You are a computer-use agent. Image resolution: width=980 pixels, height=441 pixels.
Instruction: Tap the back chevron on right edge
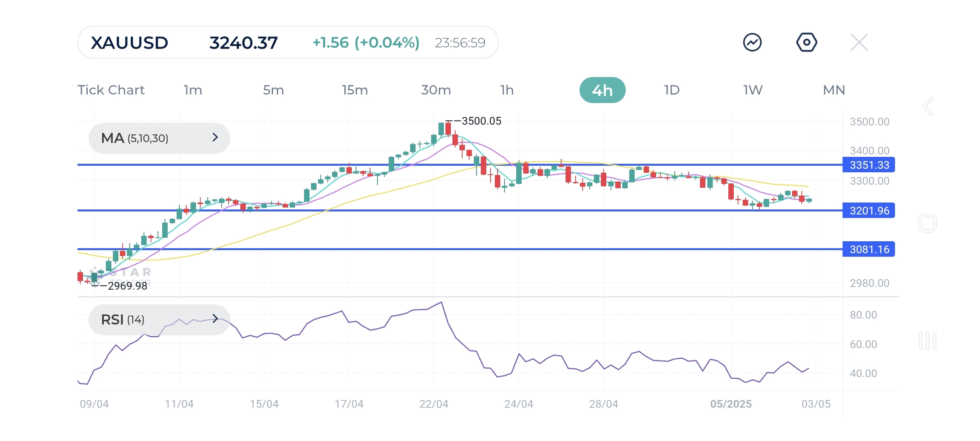[x=927, y=107]
